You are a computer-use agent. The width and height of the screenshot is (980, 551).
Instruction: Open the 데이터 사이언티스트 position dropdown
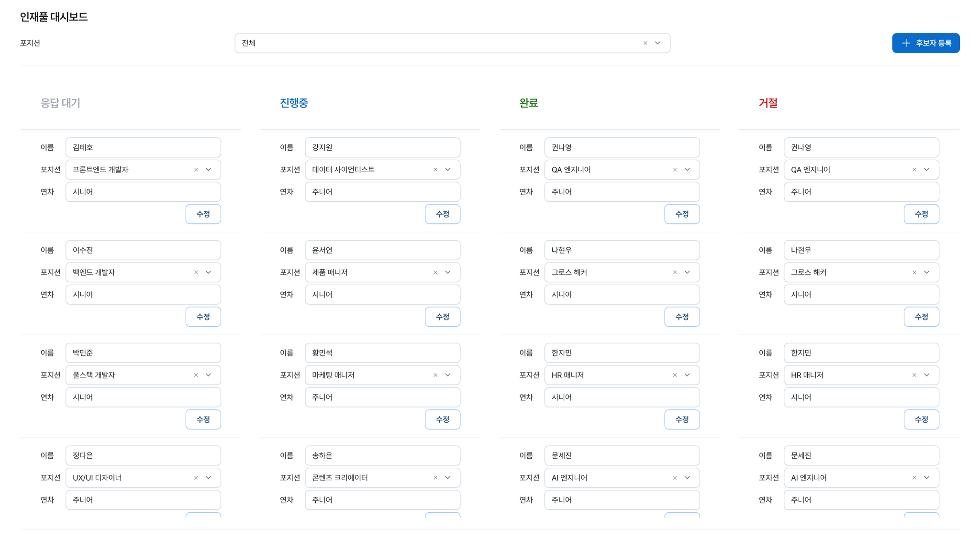pyautogui.click(x=448, y=170)
